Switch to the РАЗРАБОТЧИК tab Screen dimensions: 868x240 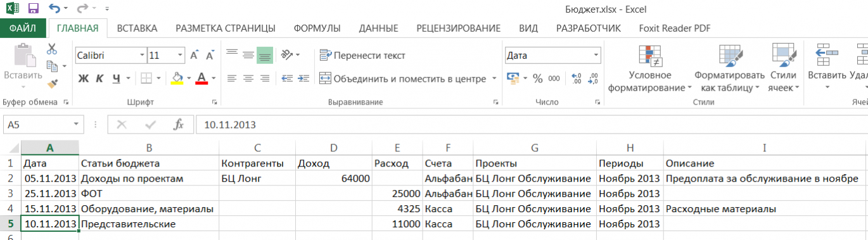pos(588,28)
